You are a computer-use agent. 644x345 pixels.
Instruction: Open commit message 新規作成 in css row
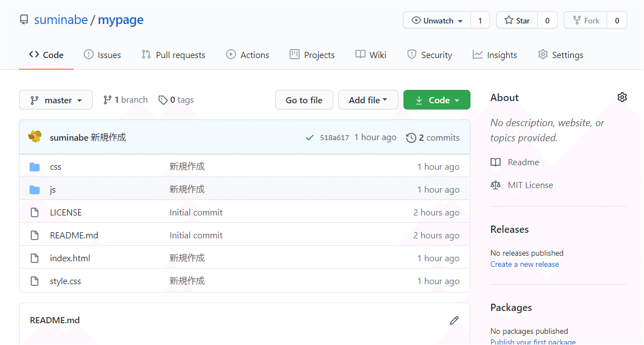point(187,166)
